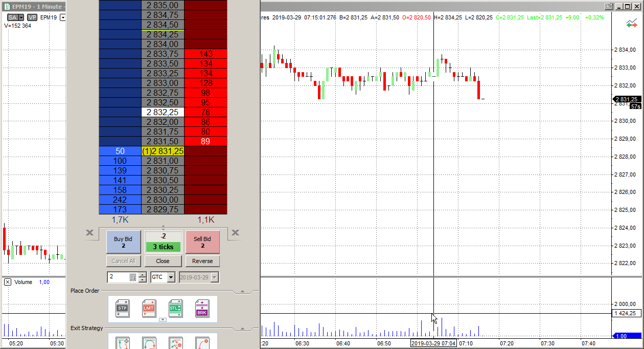Click the left gray X cancel-buy icon

[x=89, y=233]
